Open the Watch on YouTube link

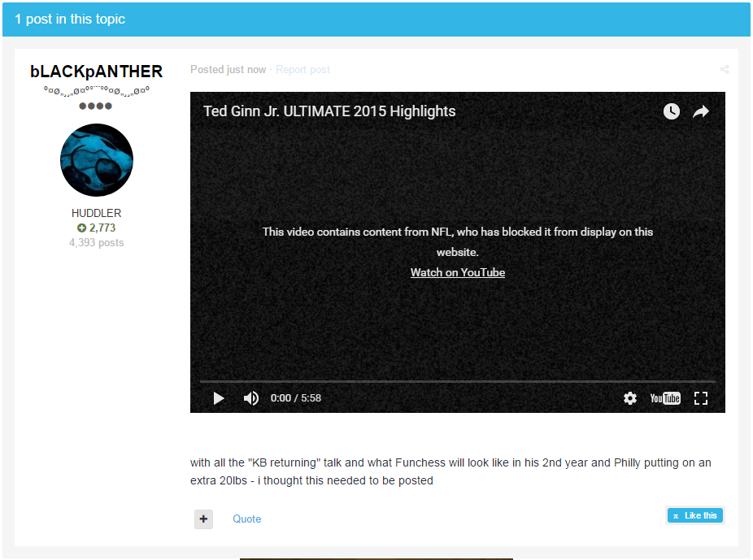coord(457,272)
